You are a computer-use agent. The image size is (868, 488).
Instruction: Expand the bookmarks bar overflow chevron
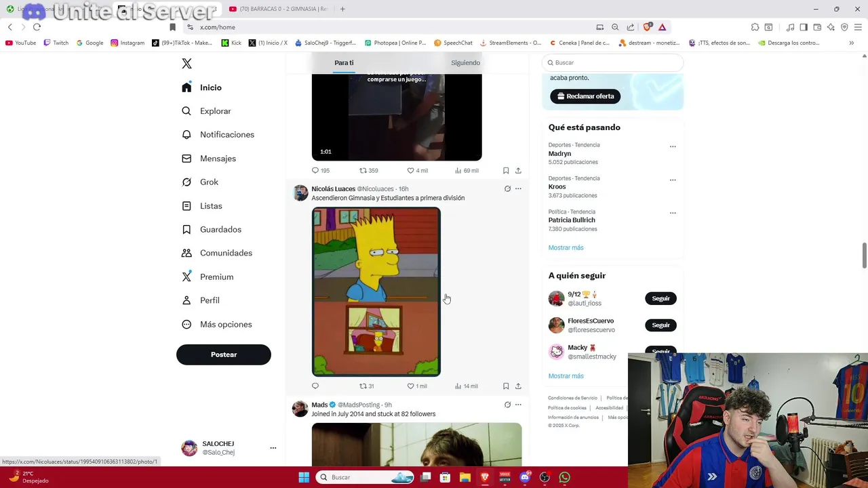click(852, 43)
